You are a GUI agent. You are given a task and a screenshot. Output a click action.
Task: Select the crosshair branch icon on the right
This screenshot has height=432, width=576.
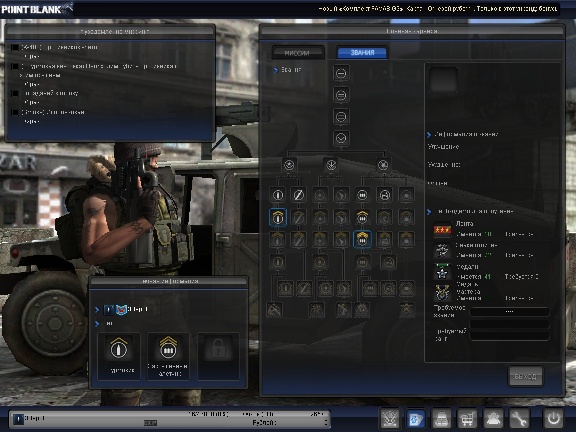[383, 165]
